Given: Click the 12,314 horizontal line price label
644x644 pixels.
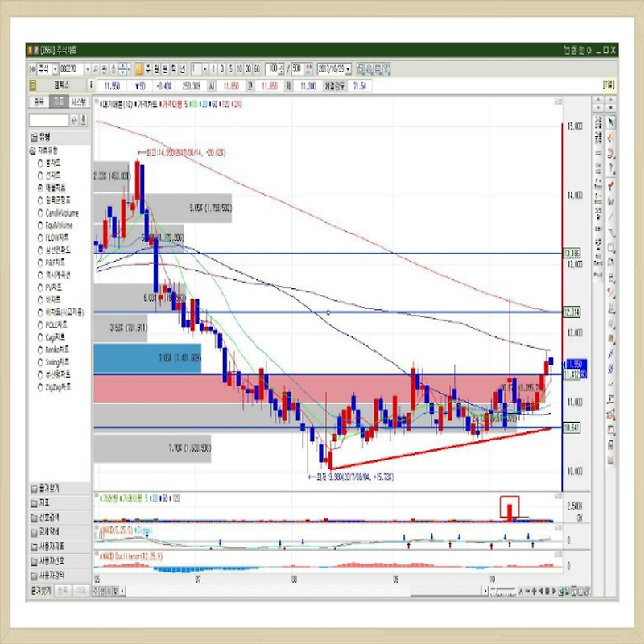Looking at the screenshot, I should pyautogui.click(x=572, y=312).
